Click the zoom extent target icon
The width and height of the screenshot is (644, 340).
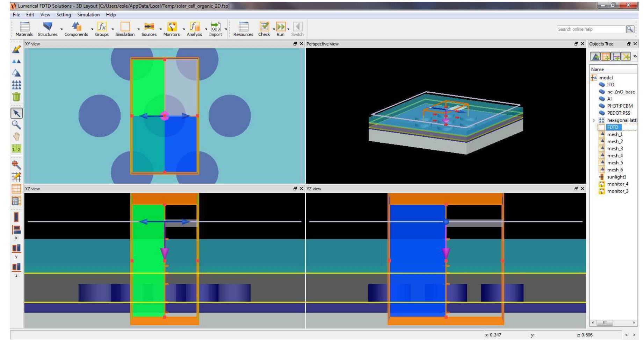(16, 165)
